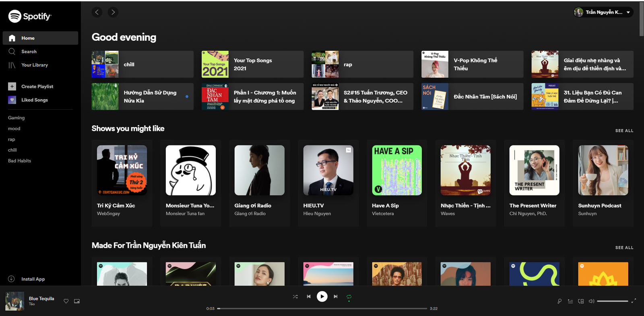644x316 pixels.
Task: Open Đắc Nhân Tâm [Sách Nói] card
Action: point(472,96)
